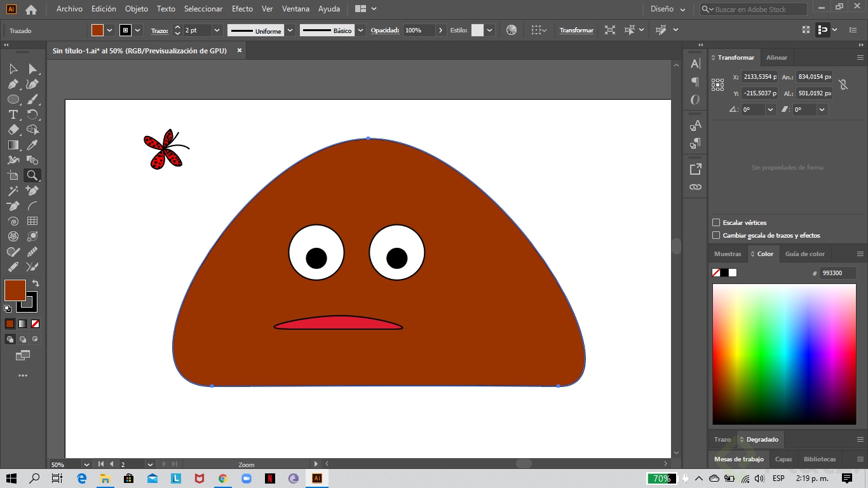Open the Efecto menu

click(x=242, y=9)
